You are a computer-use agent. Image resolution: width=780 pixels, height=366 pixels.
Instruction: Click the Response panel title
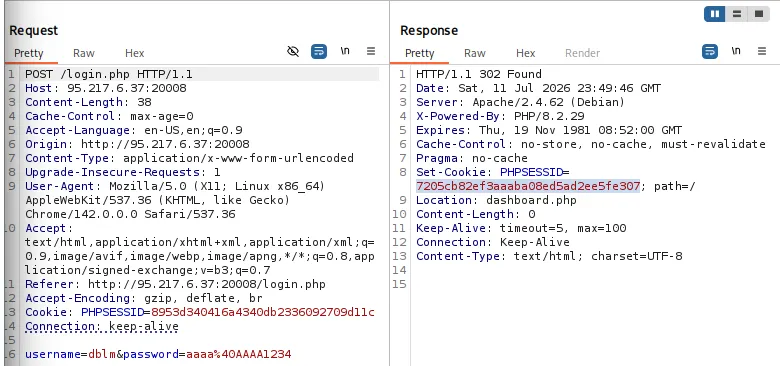[428, 30]
